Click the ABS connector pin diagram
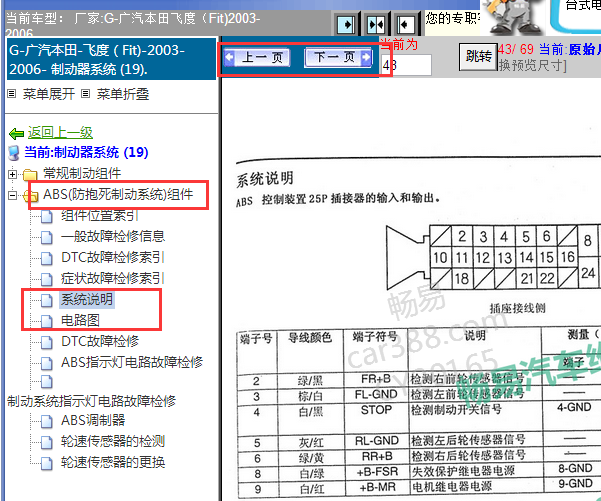 click(493, 257)
